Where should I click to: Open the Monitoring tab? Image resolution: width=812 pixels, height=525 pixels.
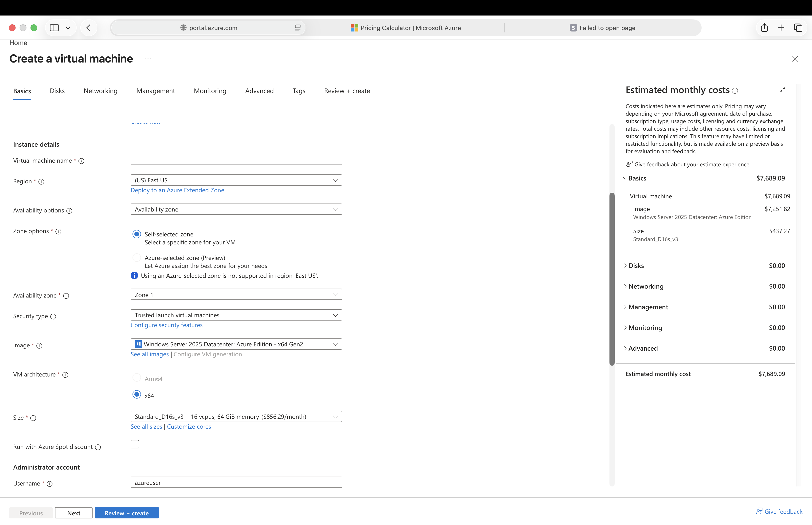(x=210, y=91)
